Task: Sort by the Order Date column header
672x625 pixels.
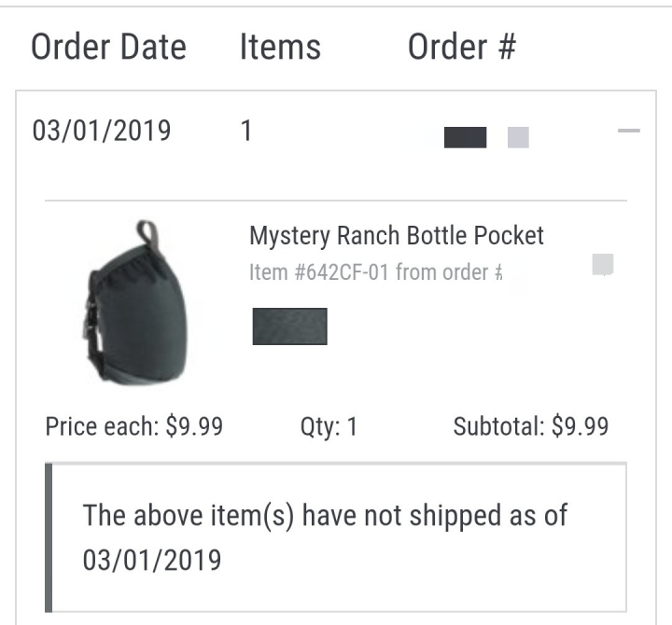Action: click(109, 47)
